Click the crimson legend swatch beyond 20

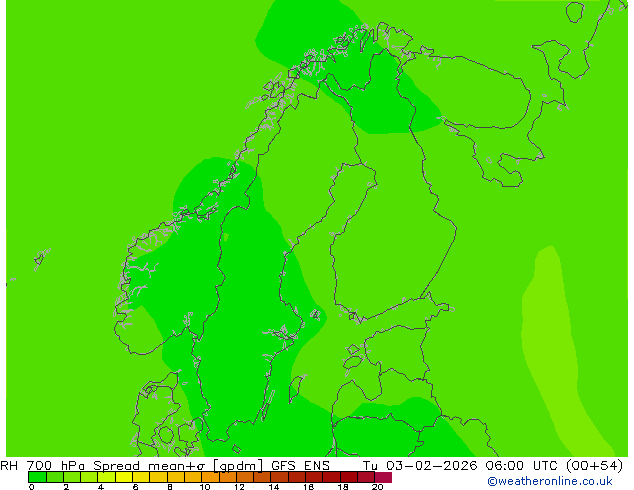tap(383, 477)
